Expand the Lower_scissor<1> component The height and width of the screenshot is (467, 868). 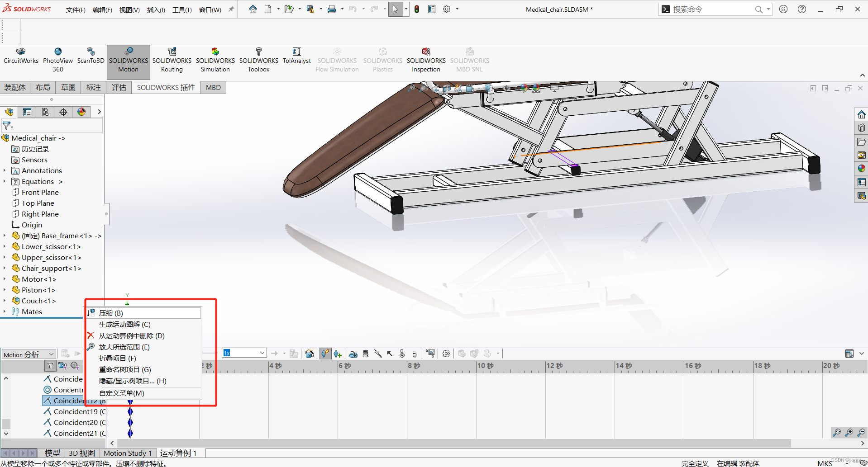click(5, 246)
